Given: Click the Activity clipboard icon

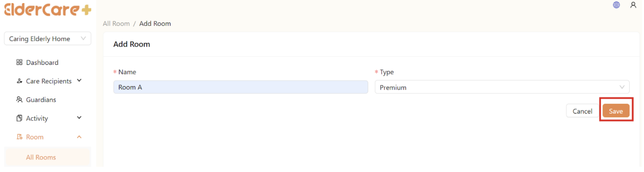Looking at the screenshot, I should 19,118.
